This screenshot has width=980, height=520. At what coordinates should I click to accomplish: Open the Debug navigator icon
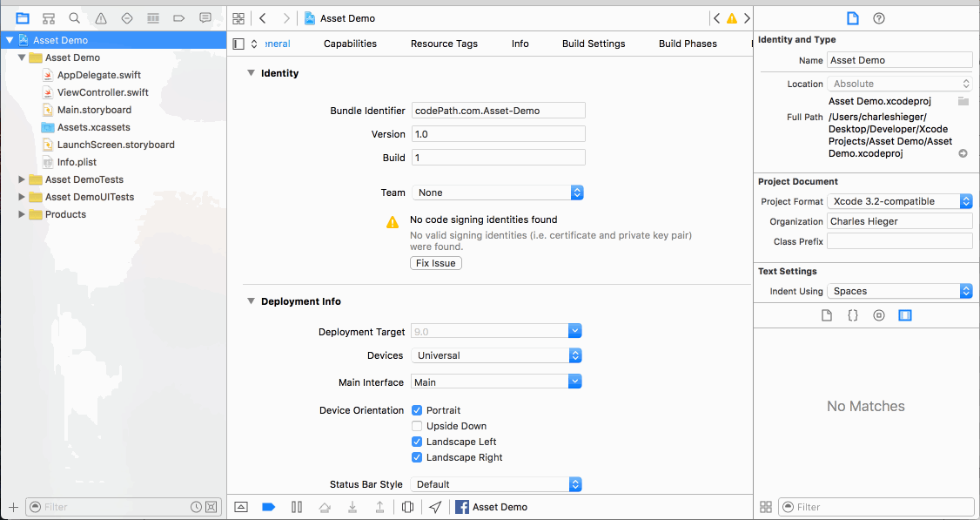[153, 18]
